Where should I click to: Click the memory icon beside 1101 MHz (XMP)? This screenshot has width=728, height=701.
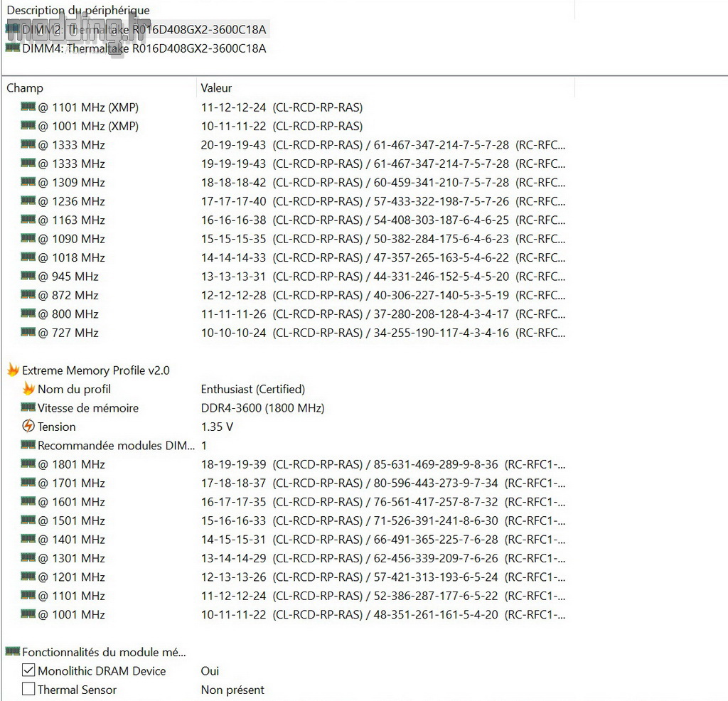28,107
